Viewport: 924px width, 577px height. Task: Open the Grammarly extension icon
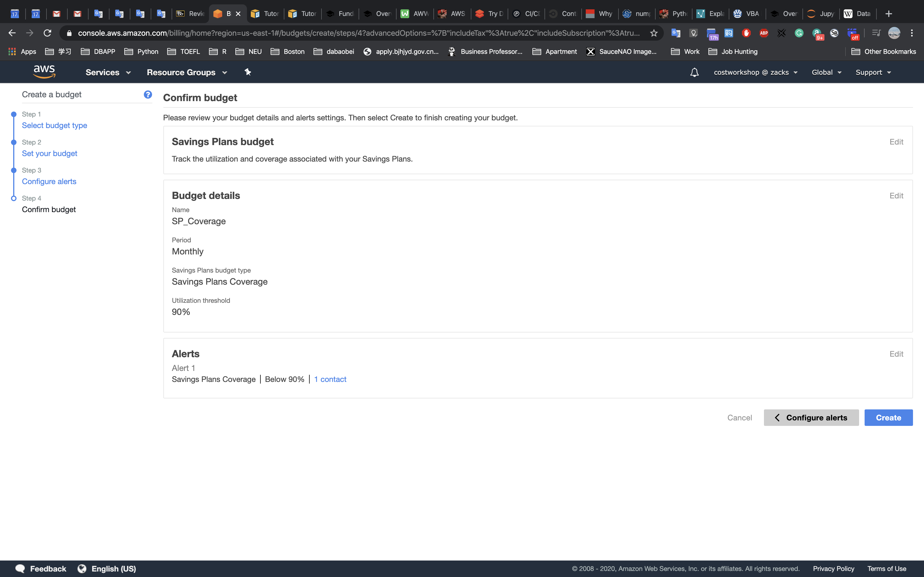[799, 33]
